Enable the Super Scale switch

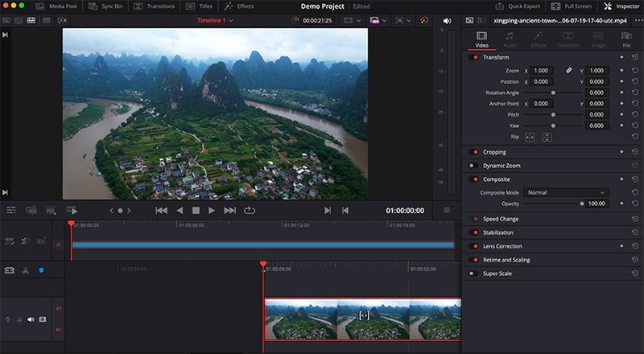click(473, 274)
